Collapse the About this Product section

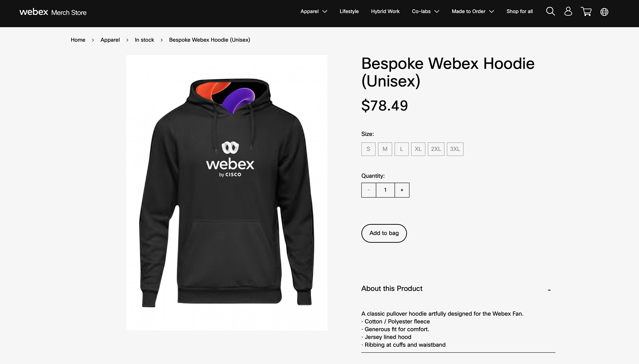click(x=549, y=290)
